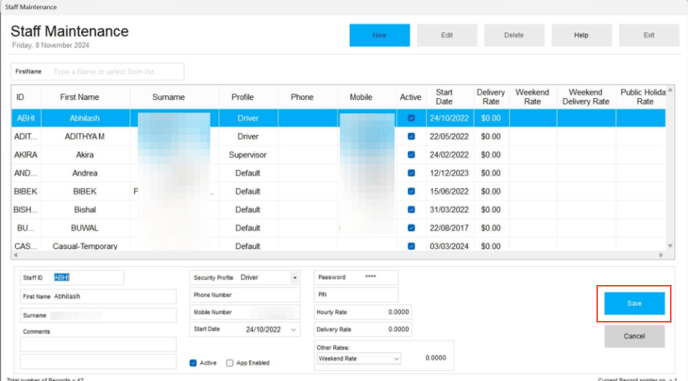Screen dimensions: 688x381
Task: Click the Delete button
Action: (514, 35)
